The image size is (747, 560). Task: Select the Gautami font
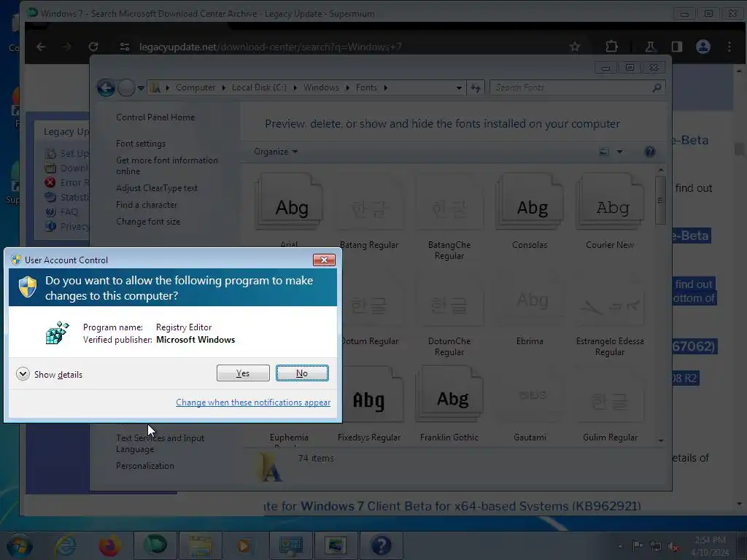pos(530,405)
